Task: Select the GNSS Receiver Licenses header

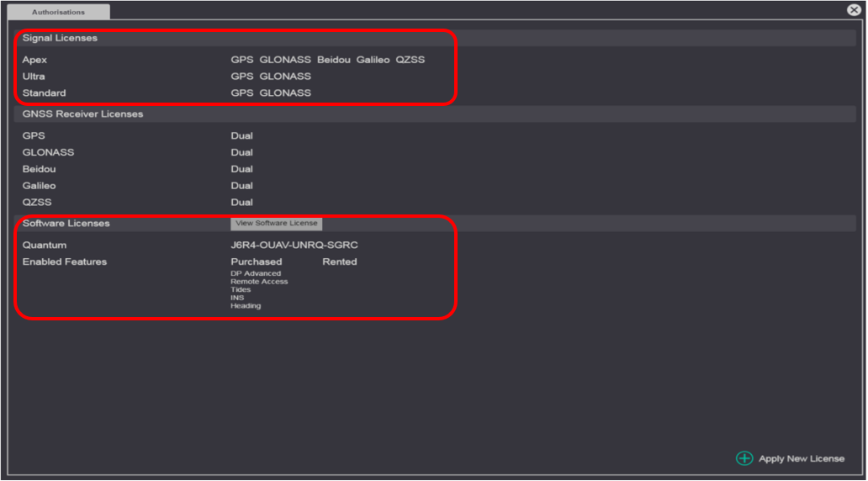Action: coord(82,114)
